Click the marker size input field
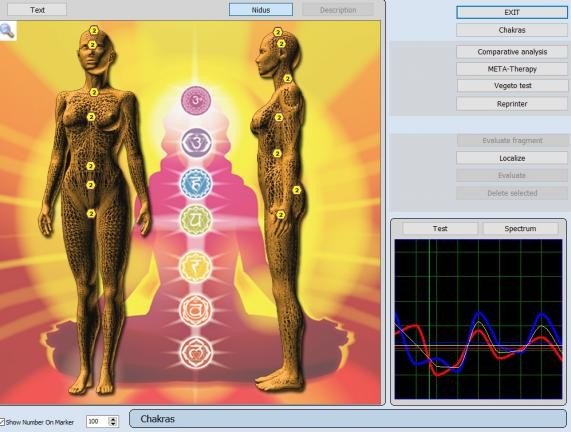Viewport: 571px width, 432px height. (98, 421)
